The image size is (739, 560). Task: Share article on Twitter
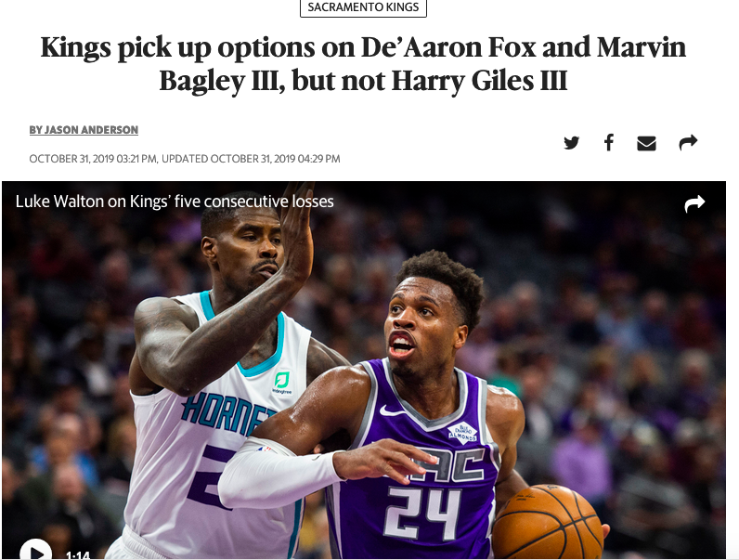(571, 142)
